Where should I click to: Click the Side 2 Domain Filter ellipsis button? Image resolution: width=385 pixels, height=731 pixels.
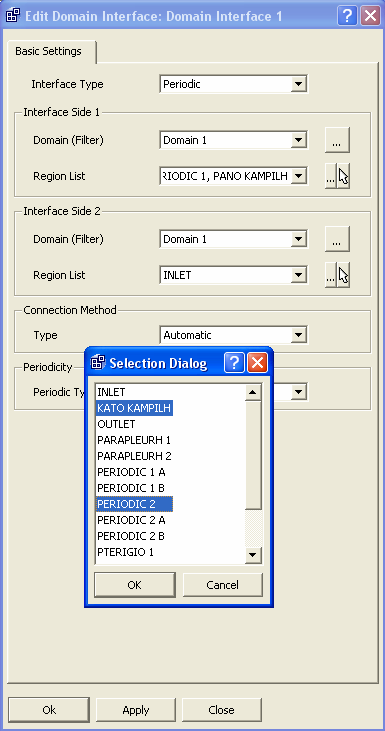pyautogui.click(x=337, y=239)
